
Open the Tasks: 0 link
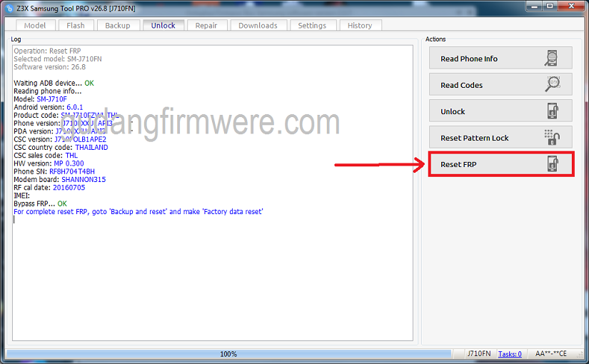pos(510,354)
